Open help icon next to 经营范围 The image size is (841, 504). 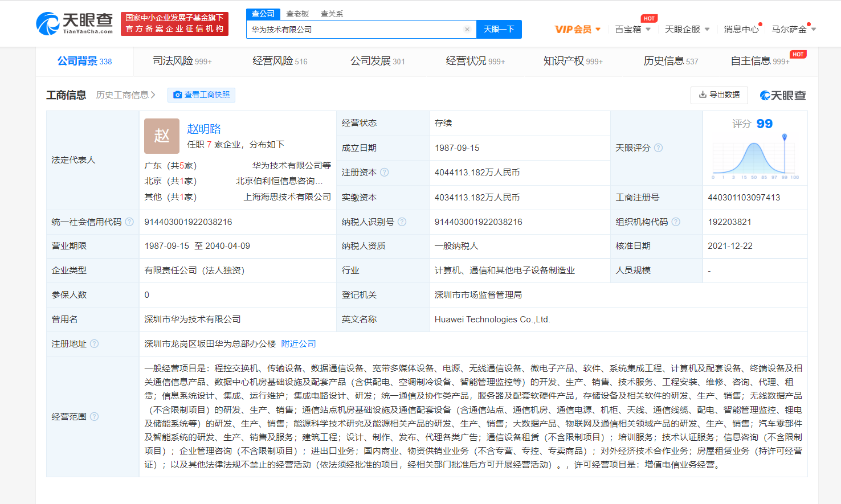tap(95, 416)
